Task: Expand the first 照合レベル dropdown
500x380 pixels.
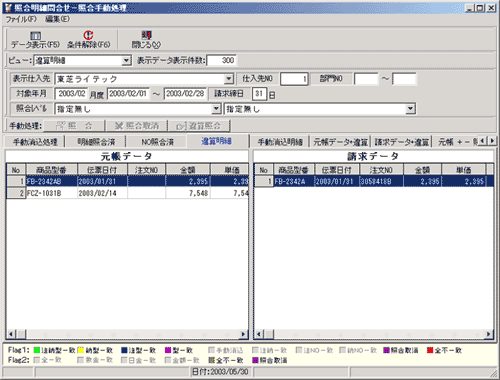Action: click(x=216, y=109)
